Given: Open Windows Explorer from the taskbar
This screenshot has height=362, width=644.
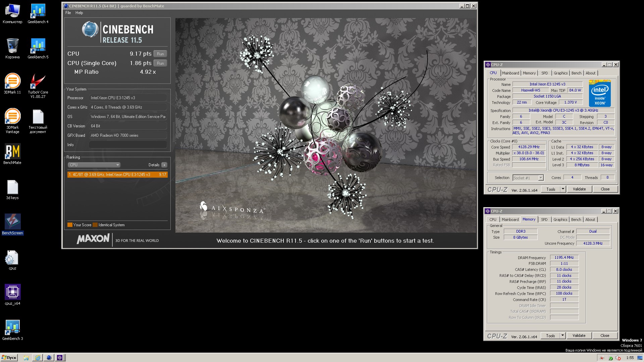Looking at the screenshot, I should (26, 358).
